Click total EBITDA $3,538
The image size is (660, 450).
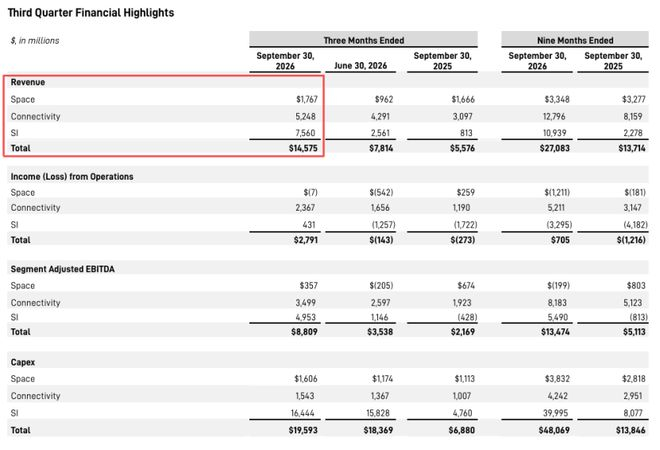coord(380,332)
